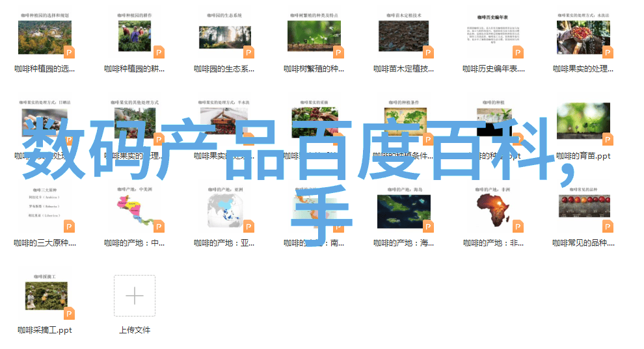Click the PPT badge on 咖啡常见的品种... file

(x=608, y=226)
